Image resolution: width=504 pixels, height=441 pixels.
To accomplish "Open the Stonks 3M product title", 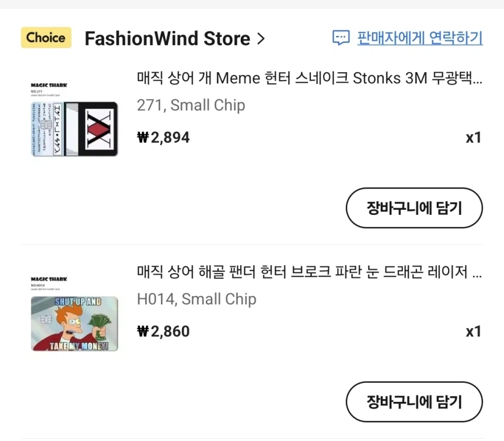I will click(x=309, y=78).
